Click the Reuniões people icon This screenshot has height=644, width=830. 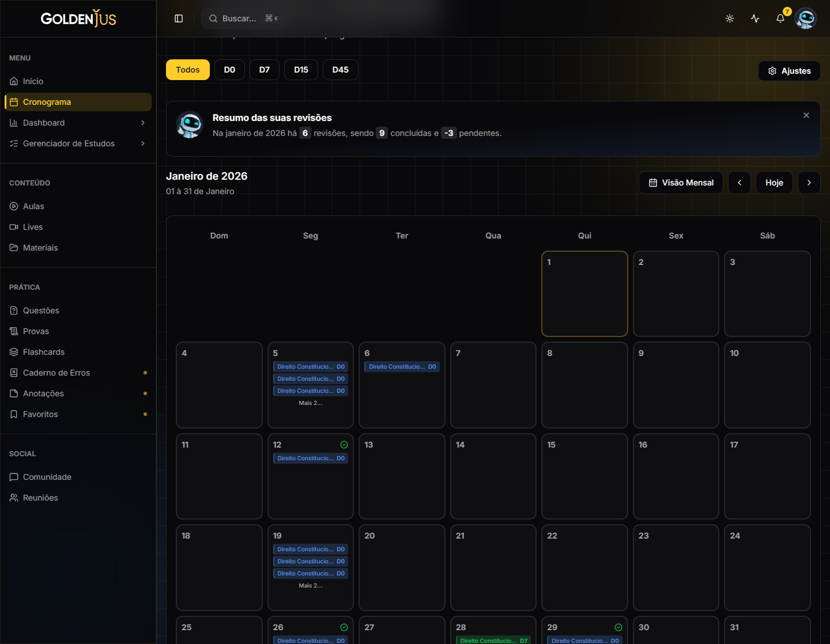(x=14, y=498)
